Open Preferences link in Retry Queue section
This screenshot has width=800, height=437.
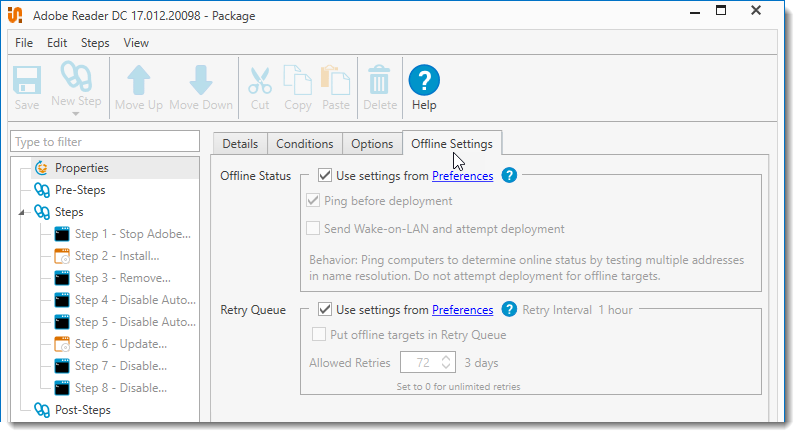coord(462,310)
